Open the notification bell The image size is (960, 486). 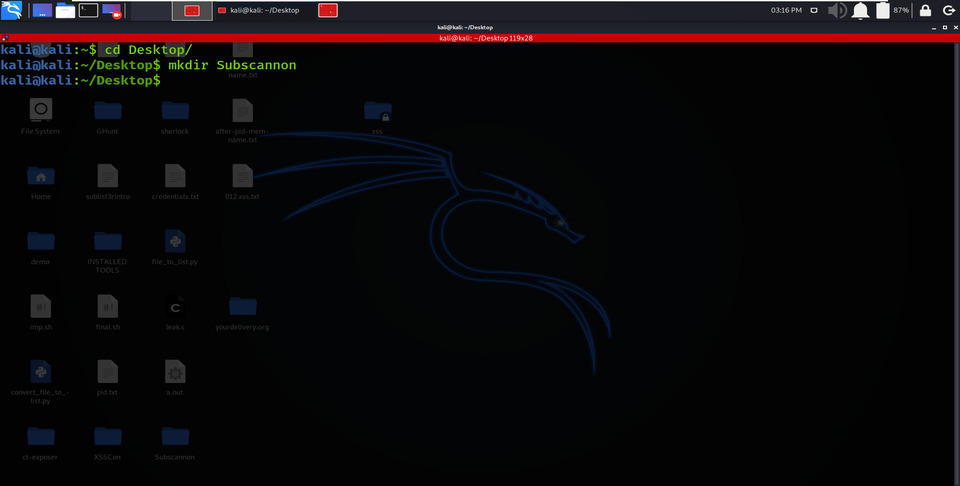861,10
